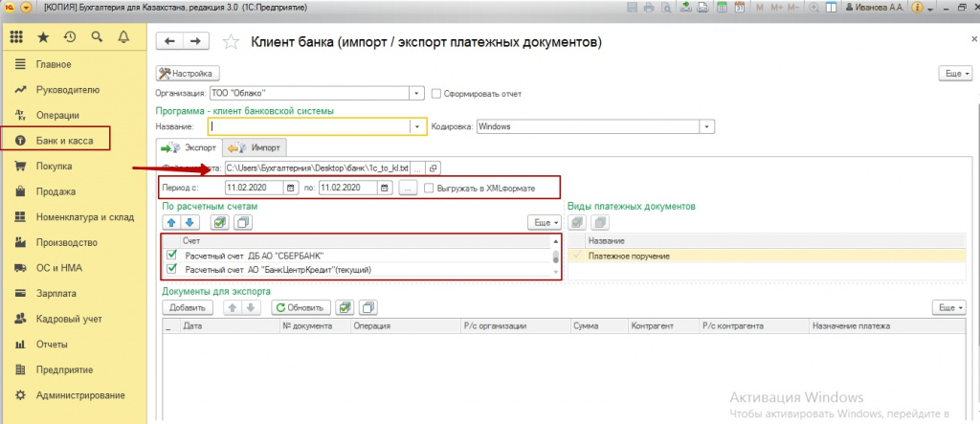Toggle Платежное поручение checkmark

[x=577, y=256]
